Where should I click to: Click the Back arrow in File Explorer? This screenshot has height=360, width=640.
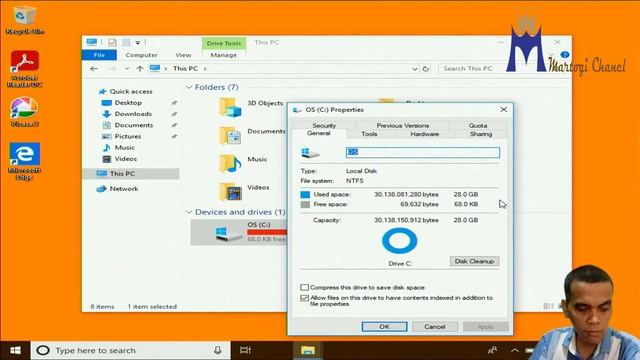click(x=94, y=69)
